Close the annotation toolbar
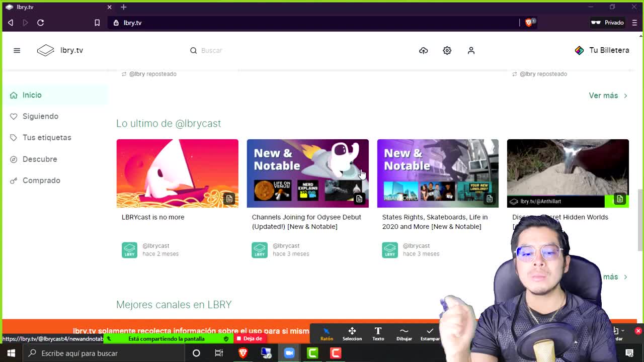644x362 pixels. tap(638, 331)
